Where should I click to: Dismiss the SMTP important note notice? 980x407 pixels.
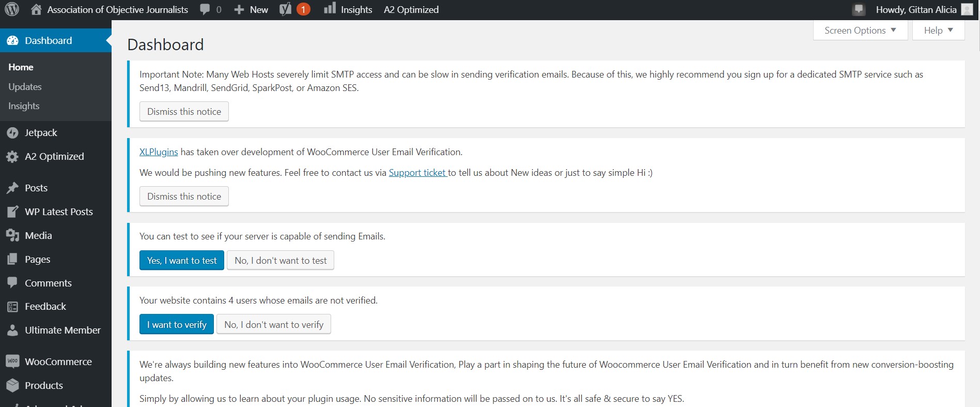(184, 112)
